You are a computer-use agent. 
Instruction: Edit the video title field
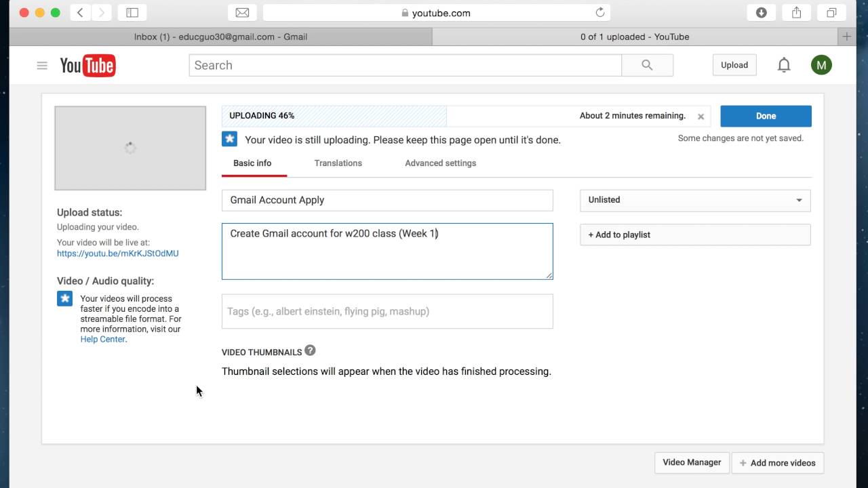(387, 200)
